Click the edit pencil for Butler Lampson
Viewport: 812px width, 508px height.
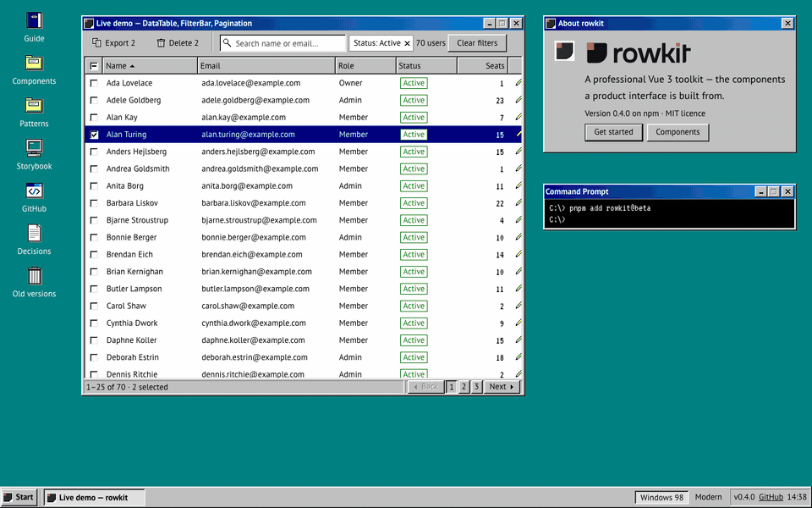coord(518,288)
